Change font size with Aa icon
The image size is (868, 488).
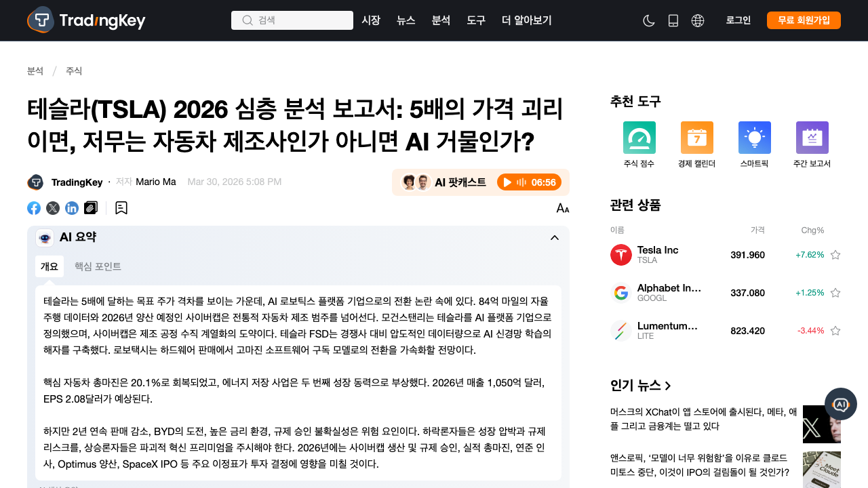pos(563,208)
